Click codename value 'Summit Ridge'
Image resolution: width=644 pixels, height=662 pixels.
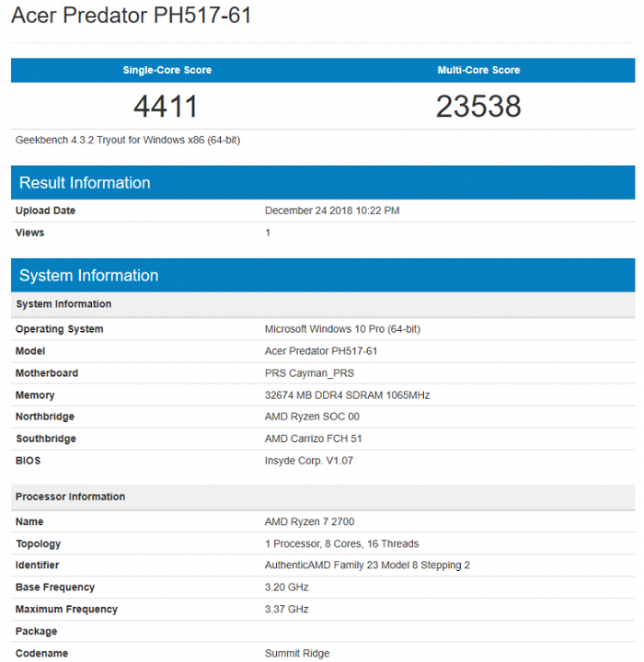[x=297, y=654]
